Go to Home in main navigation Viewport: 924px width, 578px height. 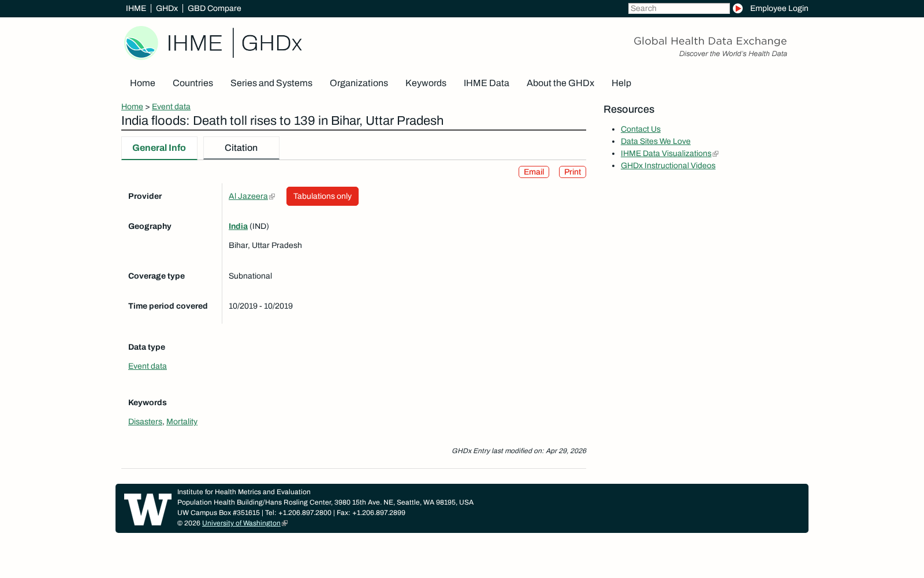[143, 83]
